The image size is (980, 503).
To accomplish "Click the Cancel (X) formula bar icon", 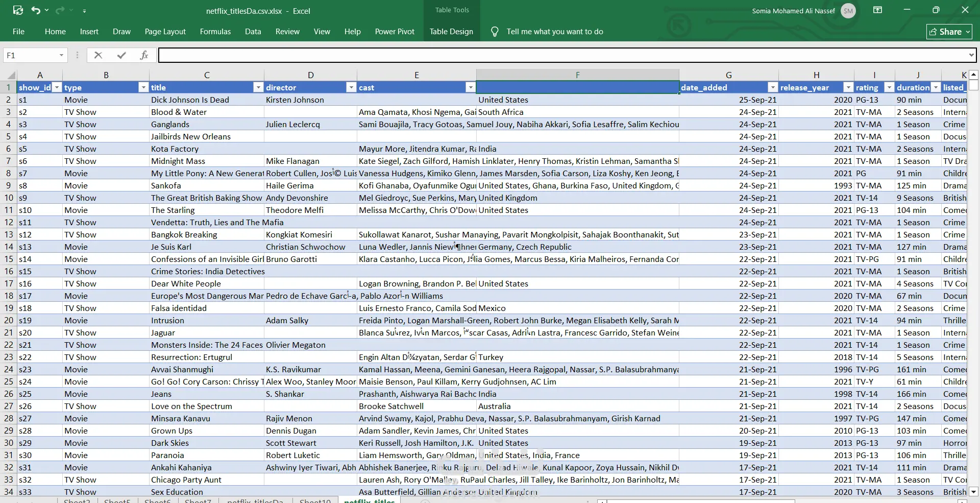I will (x=99, y=55).
